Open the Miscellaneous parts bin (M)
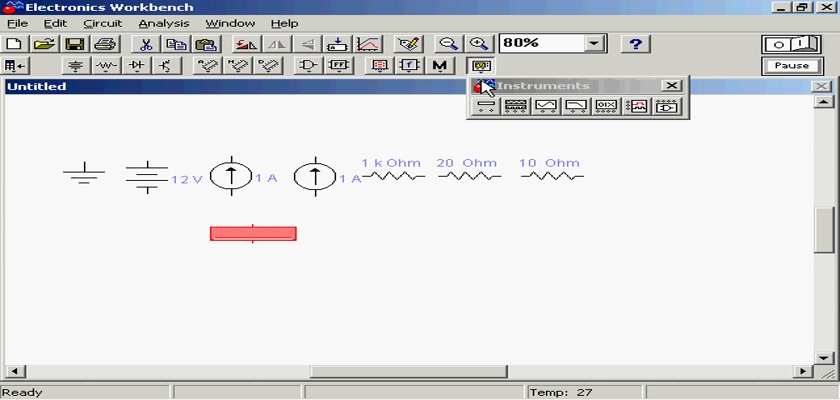The image size is (840, 400). point(440,66)
